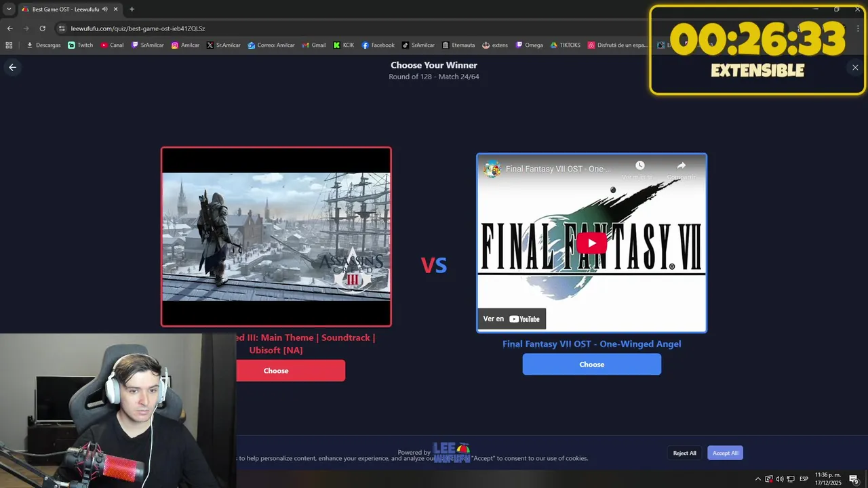
Task: Show hidden tray icons chevron
Action: (x=758, y=479)
